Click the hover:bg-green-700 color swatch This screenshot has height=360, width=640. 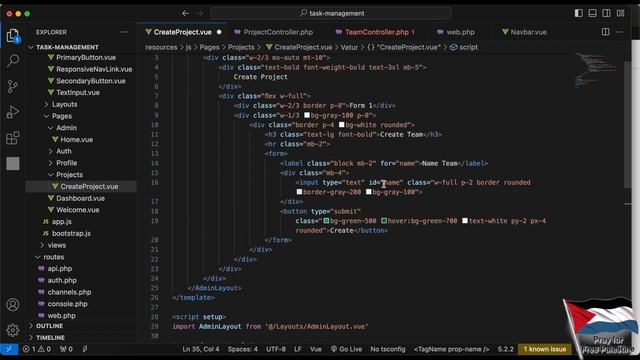pos(384,220)
